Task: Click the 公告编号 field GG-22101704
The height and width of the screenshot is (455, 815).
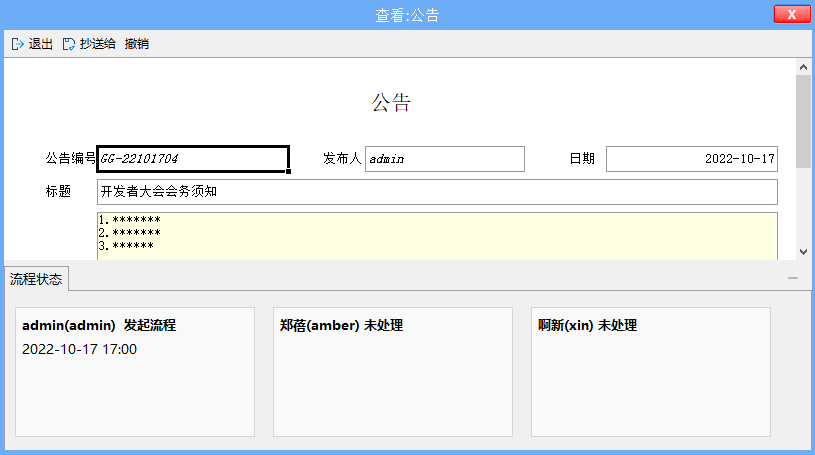Action: [x=193, y=159]
